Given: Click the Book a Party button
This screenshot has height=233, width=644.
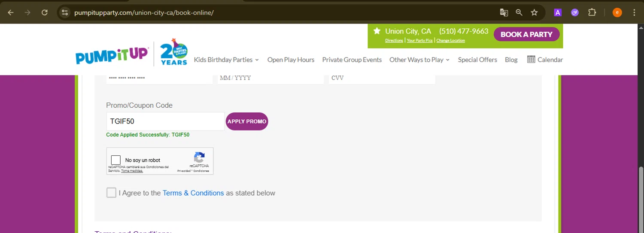Looking at the screenshot, I should [526, 34].
